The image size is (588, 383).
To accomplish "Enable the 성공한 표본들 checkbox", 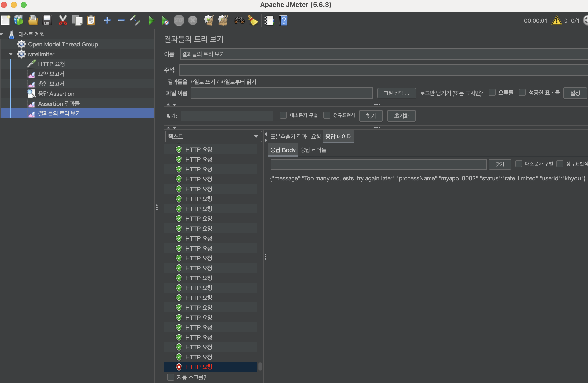I will (522, 93).
